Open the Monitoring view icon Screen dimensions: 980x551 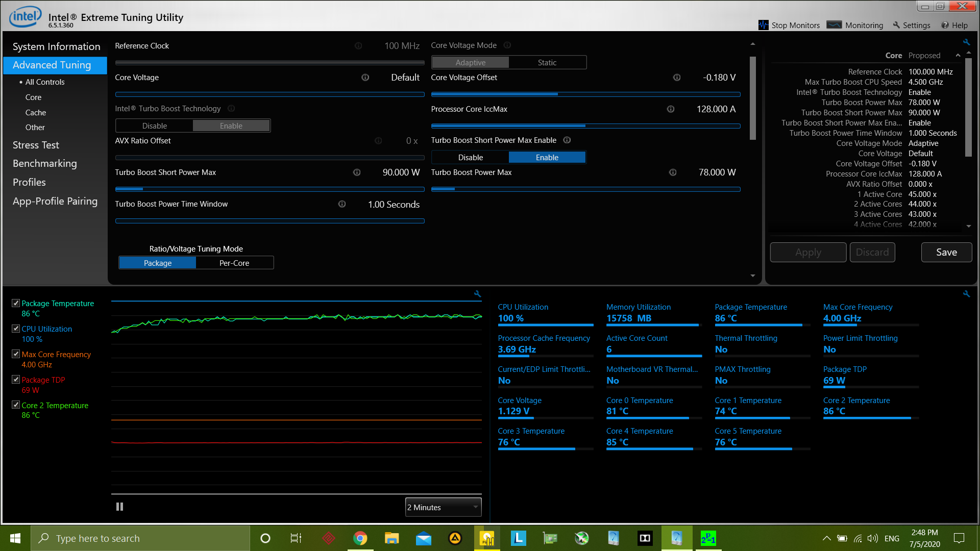[834, 25]
